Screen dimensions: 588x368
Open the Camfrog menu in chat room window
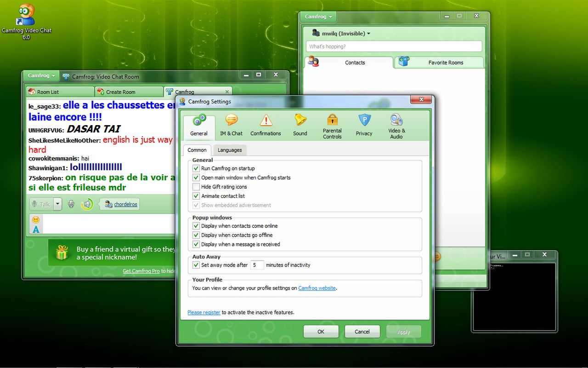point(41,75)
